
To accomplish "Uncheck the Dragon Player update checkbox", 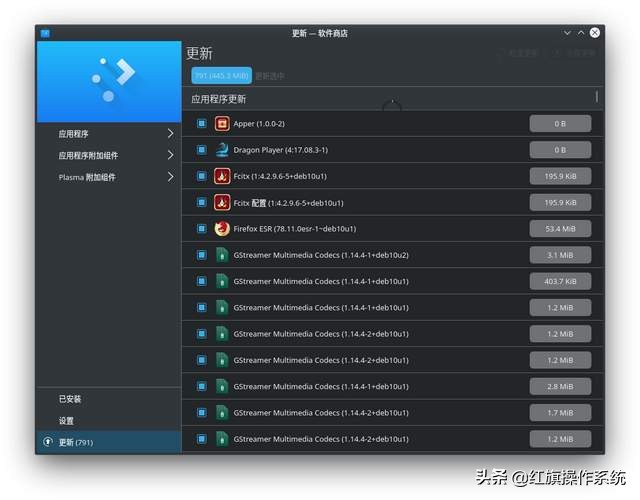I will (x=202, y=150).
